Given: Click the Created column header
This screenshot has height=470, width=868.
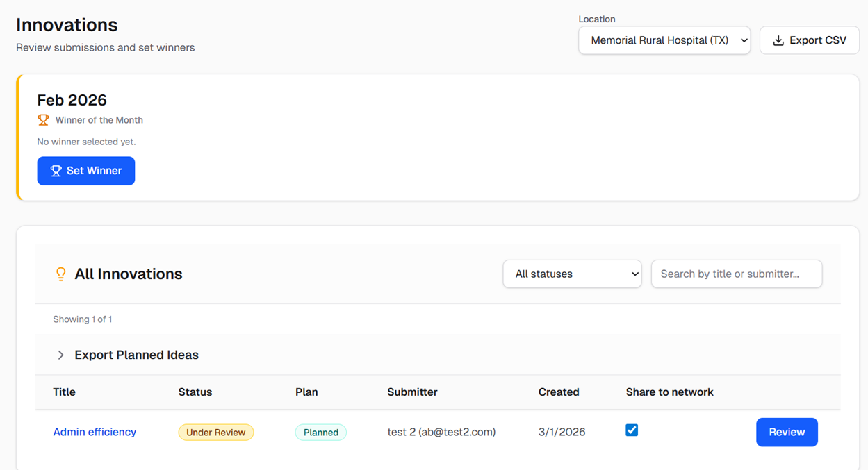Looking at the screenshot, I should [x=558, y=392].
